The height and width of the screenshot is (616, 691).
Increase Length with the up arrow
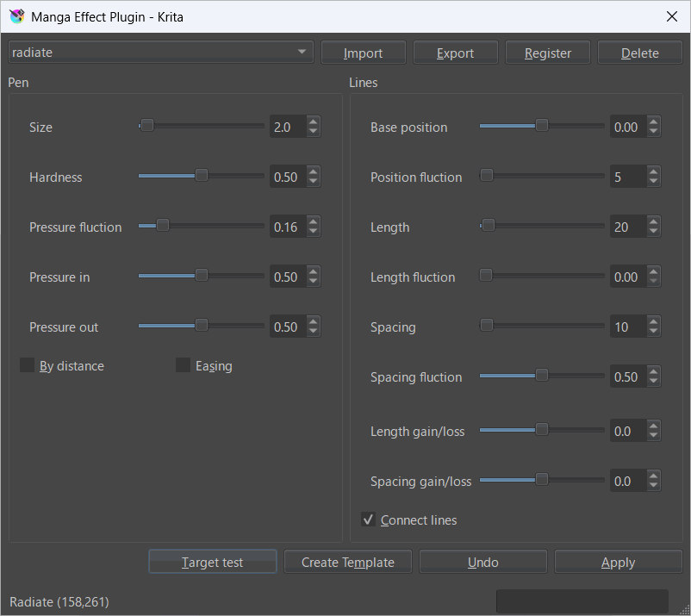(x=654, y=221)
